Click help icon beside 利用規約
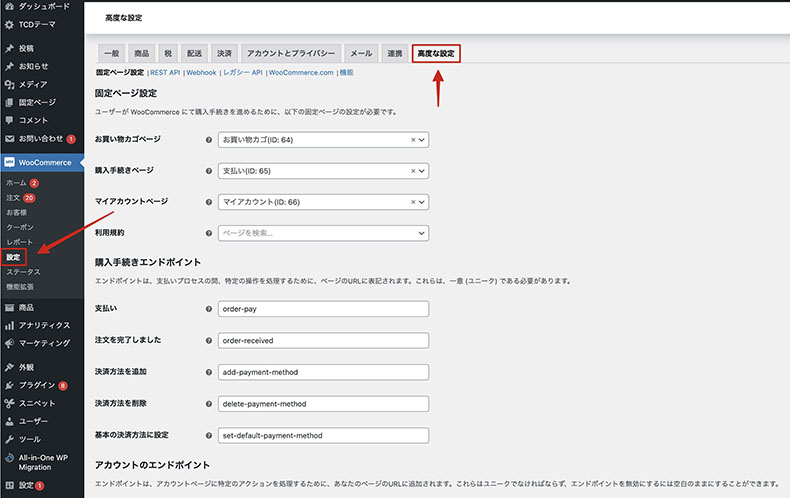This screenshot has width=790, height=498. click(x=209, y=233)
